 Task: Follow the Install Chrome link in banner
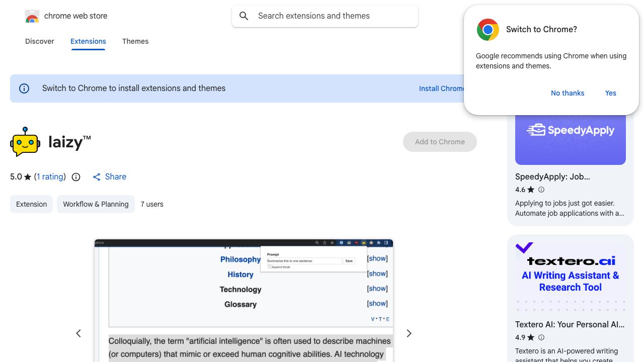click(x=442, y=88)
